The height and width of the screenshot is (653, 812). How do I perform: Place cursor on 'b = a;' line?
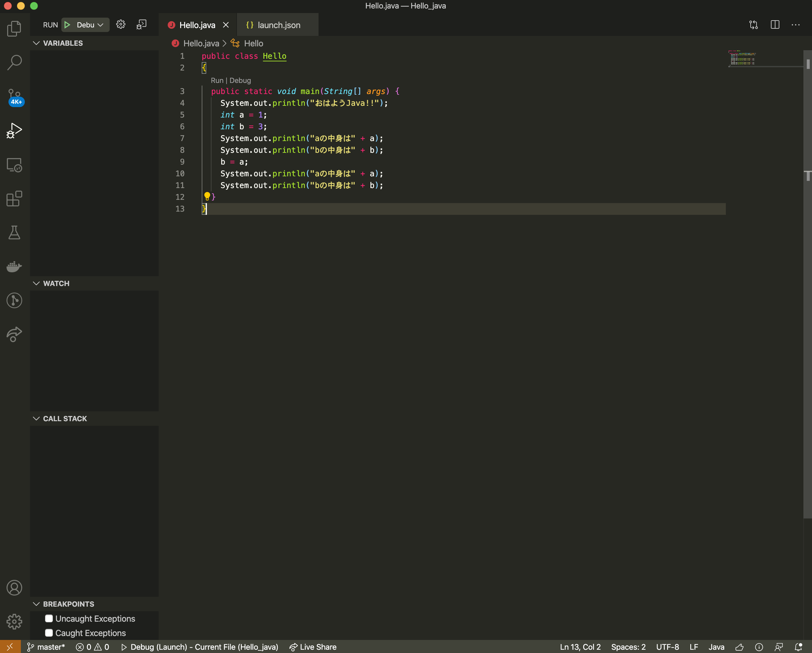tap(234, 162)
